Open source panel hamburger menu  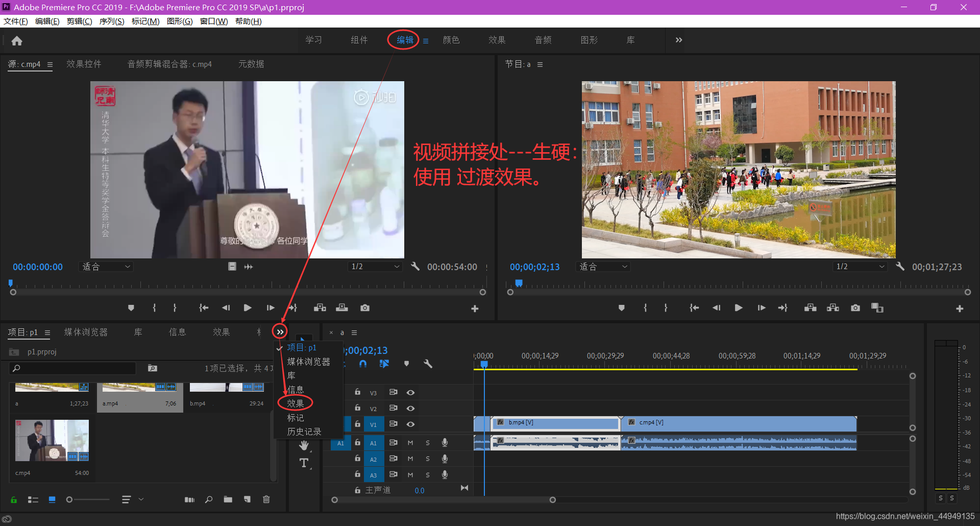tap(50, 64)
